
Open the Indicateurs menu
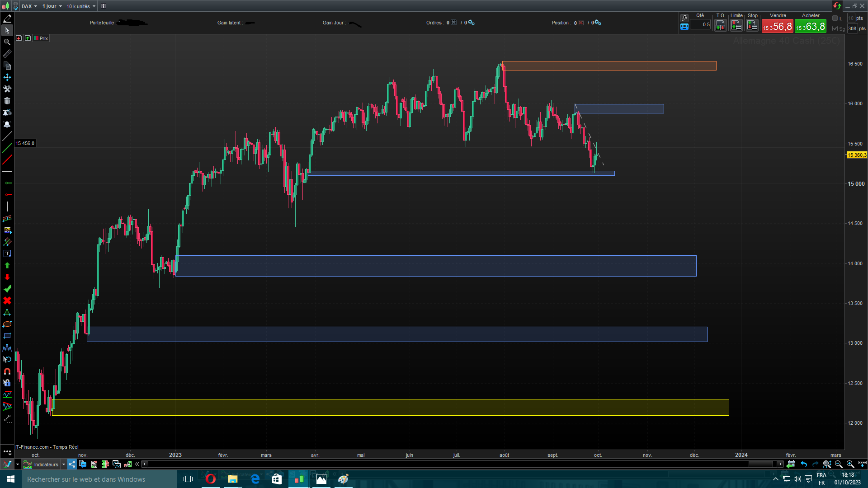tap(46, 464)
